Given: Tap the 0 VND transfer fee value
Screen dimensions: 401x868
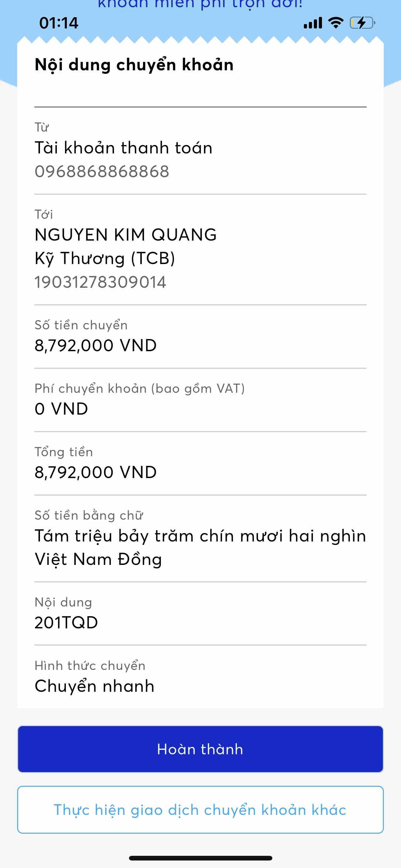Looking at the screenshot, I should 61,409.
